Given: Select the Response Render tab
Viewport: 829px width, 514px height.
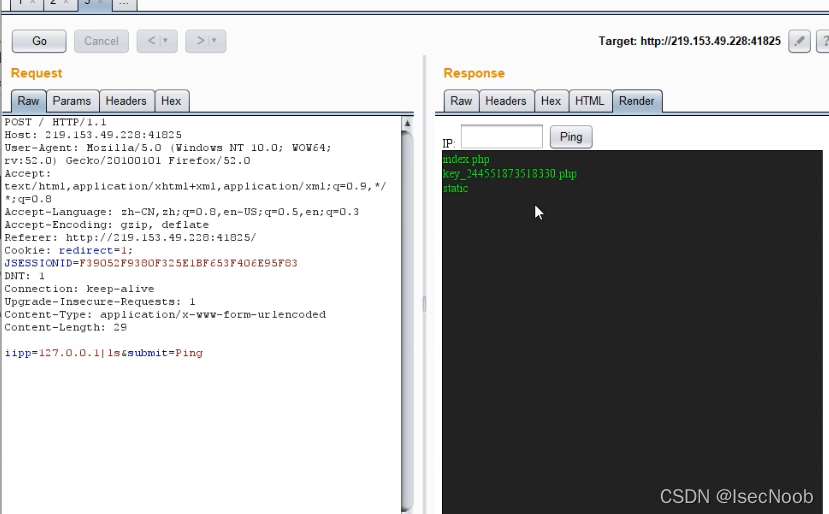Looking at the screenshot, I should click(637, 101).
